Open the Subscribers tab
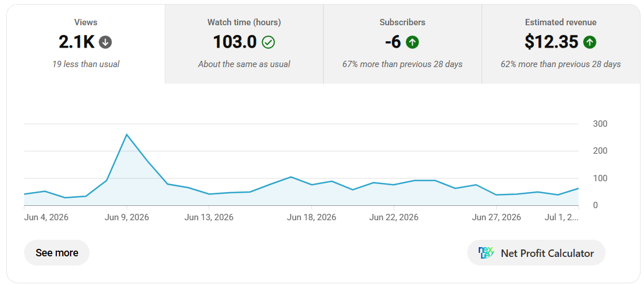 402,44
